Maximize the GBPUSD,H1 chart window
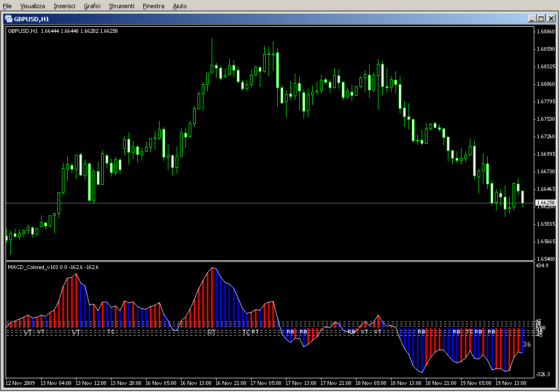This screenshot has width=560, height=392. 541,19
